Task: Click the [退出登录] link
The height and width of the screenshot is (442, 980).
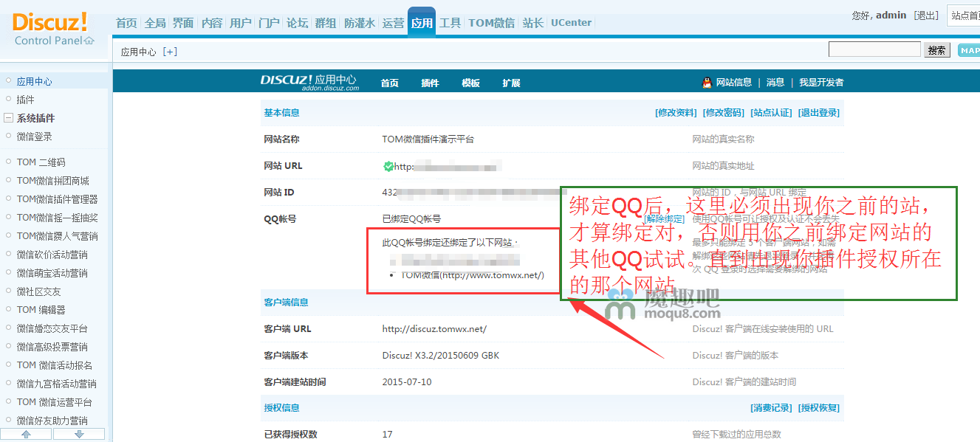Action: click(819, 113)
